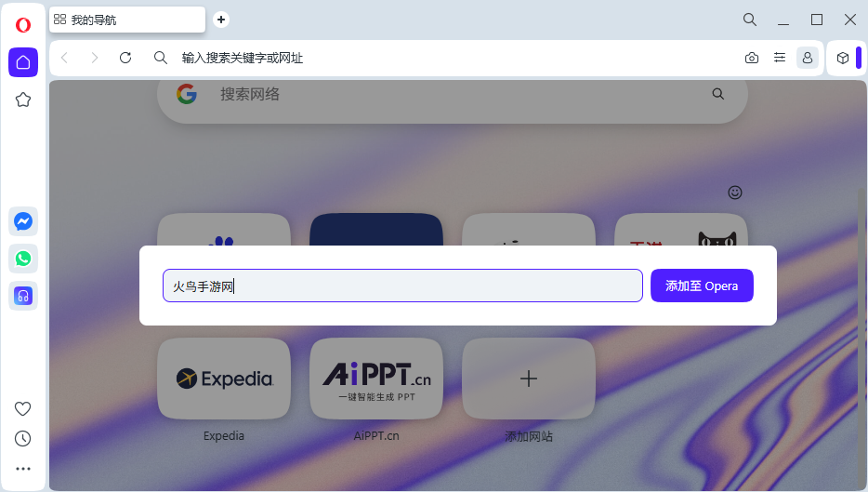The width and height of the screenshot is (868, 492).
Task: Click the smiley face icon above the tiles
Action: pyautogui.click(x=734, y=193)
